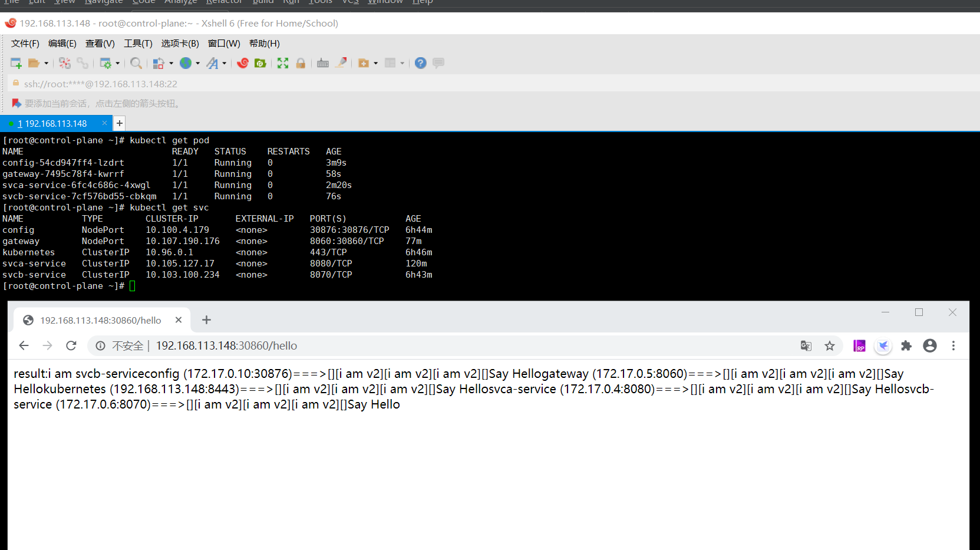Open the Encoding globe dropdown arrow
This screenshot has height=550, width=980.
click(198, 63)
